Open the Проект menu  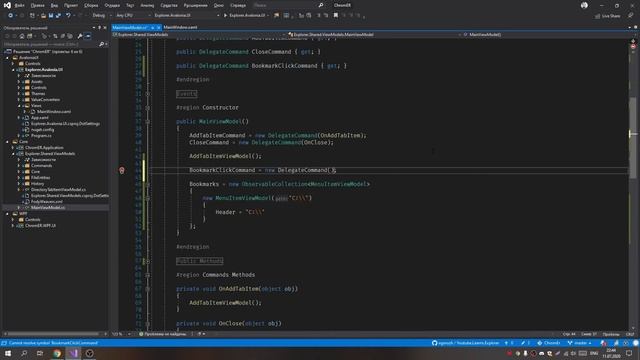[x=71, y=5]
